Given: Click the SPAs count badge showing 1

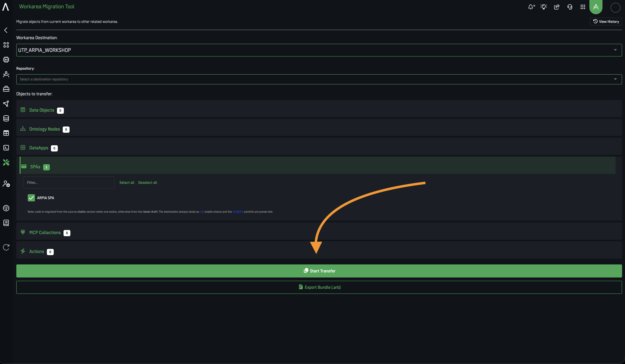Looking at the screenshot, I should click(46, 167).
